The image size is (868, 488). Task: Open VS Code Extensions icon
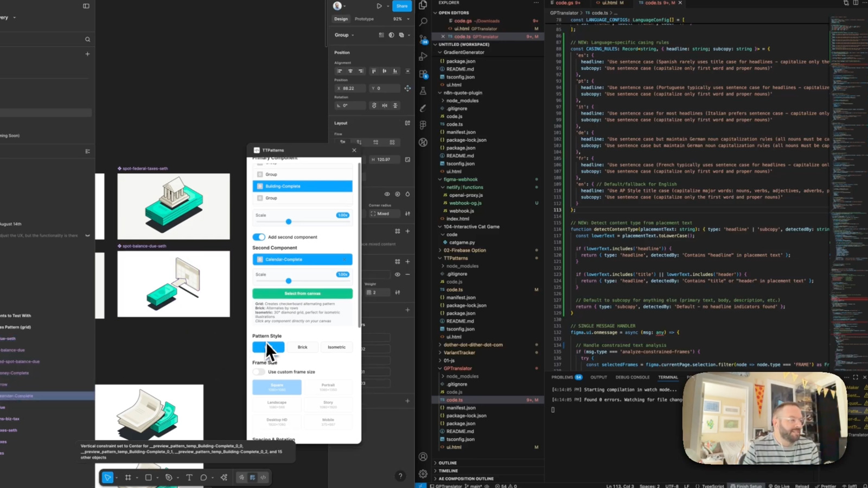(423, 74)
